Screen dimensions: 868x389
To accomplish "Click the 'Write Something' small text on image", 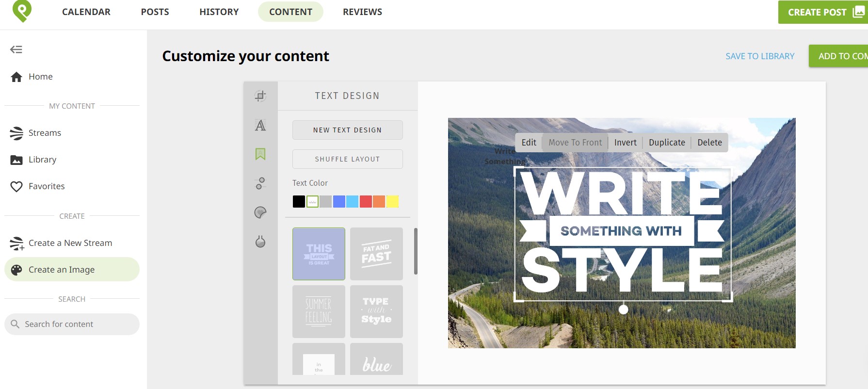I will point(505,156).
